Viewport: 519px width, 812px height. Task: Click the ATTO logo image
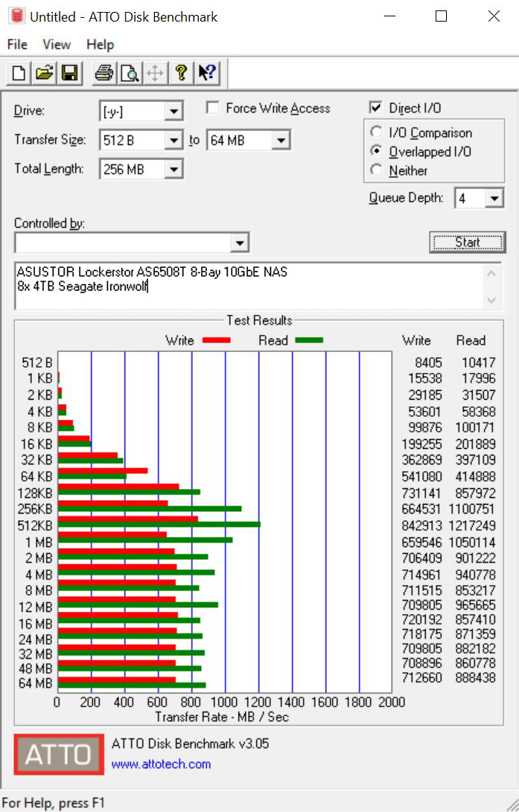pos(59,754)
